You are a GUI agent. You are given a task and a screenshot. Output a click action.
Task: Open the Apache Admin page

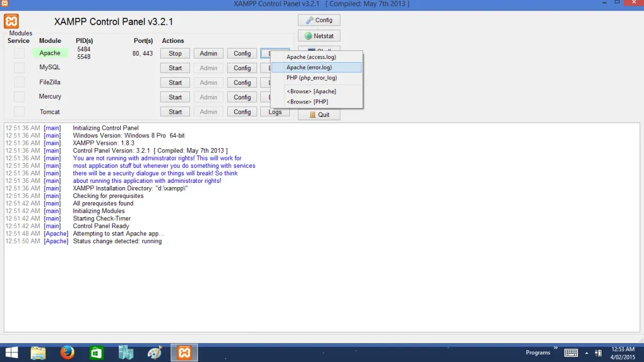208,54
